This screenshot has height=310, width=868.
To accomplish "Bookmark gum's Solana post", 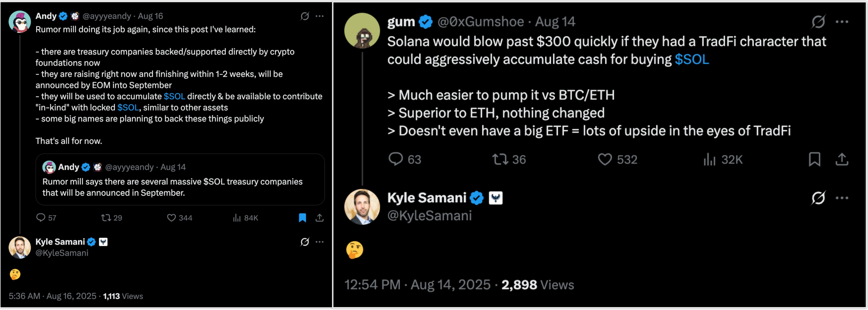I will point(814,159).
